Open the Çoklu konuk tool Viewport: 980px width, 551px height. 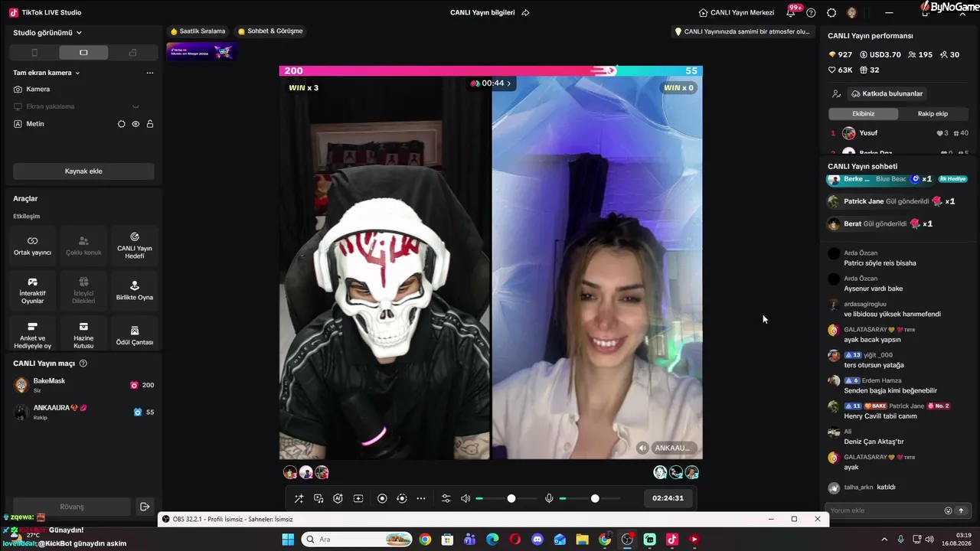coord(83,246)
